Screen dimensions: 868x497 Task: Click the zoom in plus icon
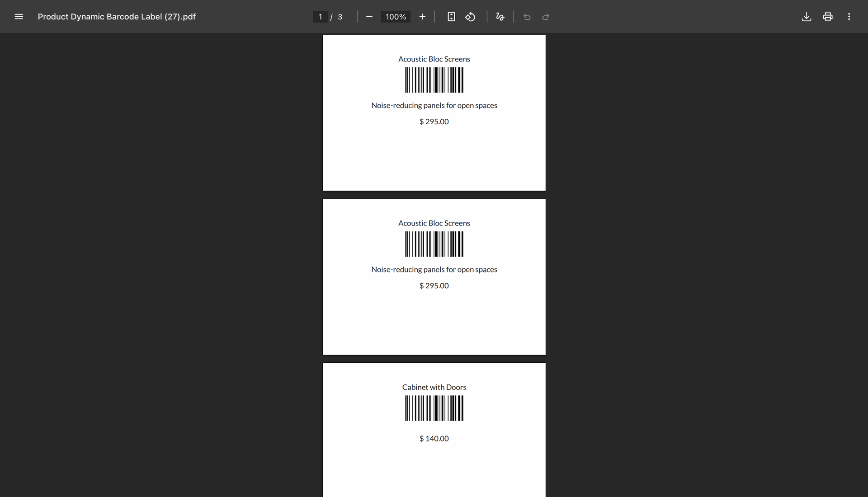[x=422, y=17]
